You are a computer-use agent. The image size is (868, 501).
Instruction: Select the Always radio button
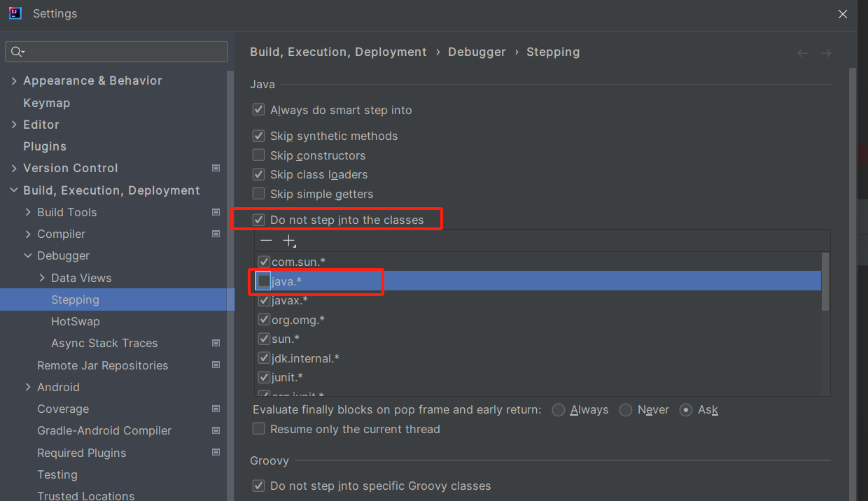click(558, 410)
